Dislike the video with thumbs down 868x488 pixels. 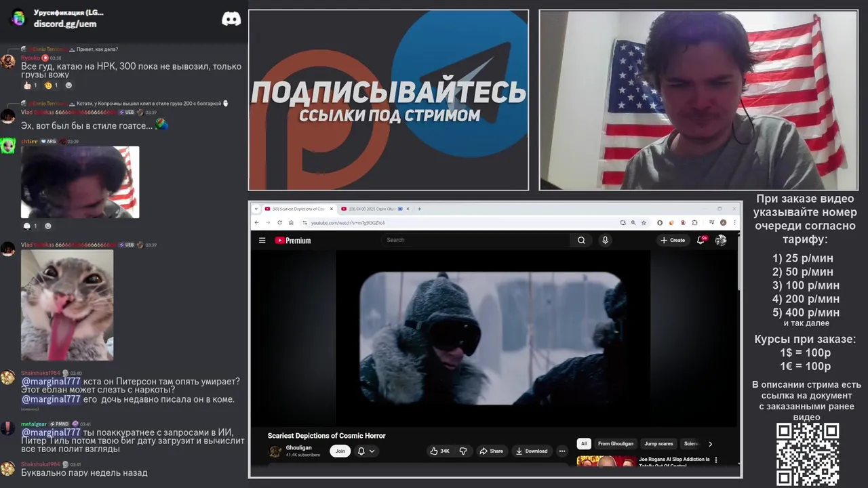(x=463, y=451)
